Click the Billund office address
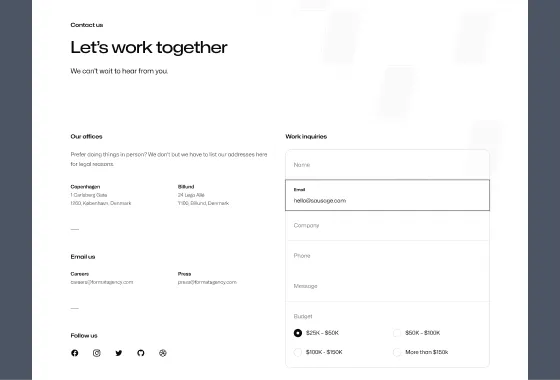 [203, 199]
